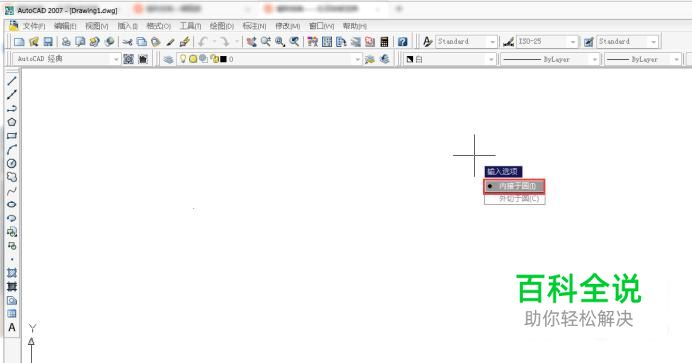Select the first radio option in popup
Screen dimensions: 692x363
point(515,186)
